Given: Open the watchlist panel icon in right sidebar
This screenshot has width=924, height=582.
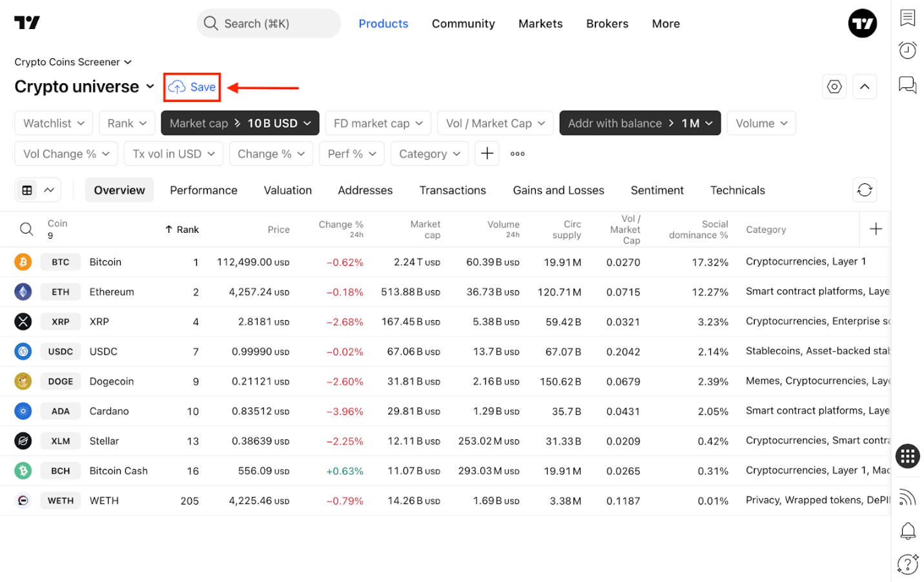Looking at the screenshot, I should click(907, 17).
